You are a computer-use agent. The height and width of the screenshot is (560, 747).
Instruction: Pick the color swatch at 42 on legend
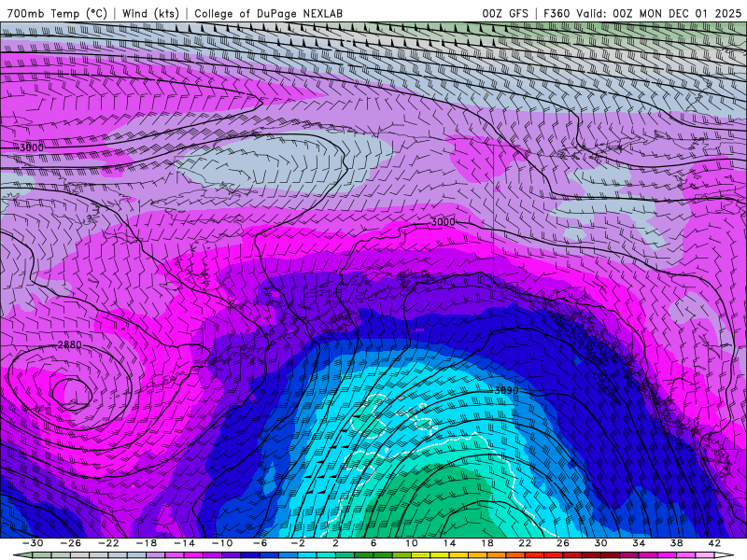click(x=712, y=555)
